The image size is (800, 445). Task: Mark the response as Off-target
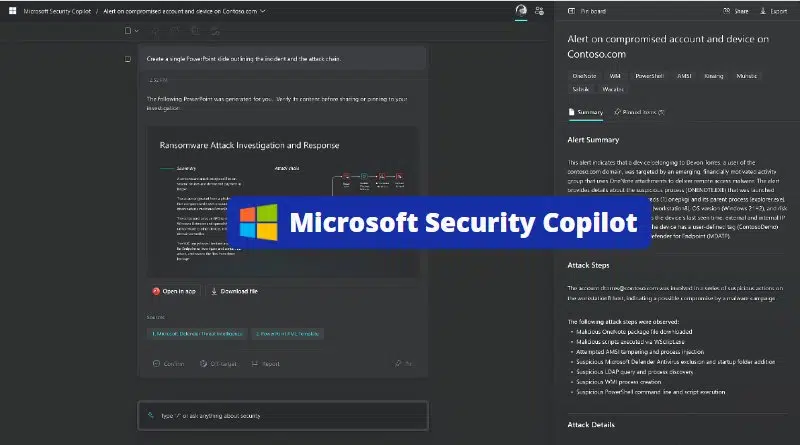tap(218, 364)
